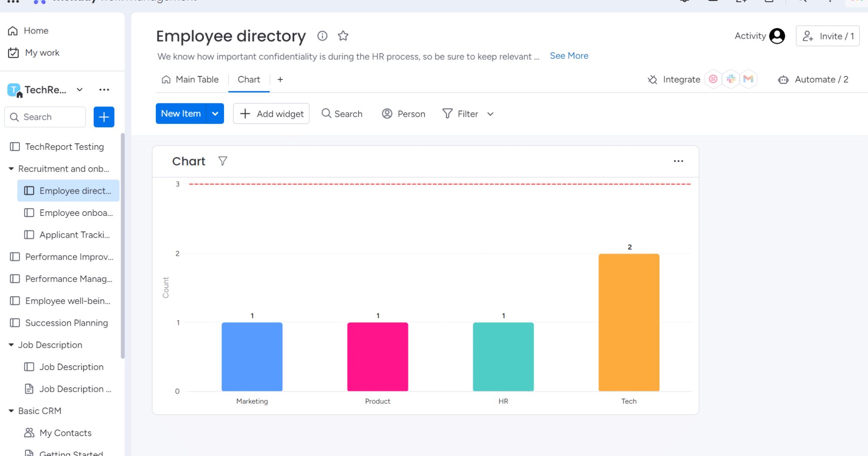Open the Activity log
The height and width of the screenshot is (456, 868).
pos(750,36)
